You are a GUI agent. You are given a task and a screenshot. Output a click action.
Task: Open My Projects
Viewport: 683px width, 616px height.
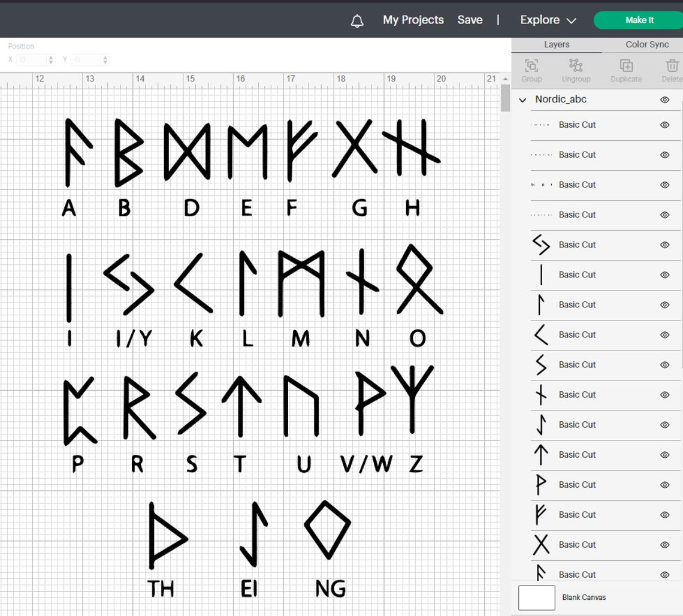413,20
